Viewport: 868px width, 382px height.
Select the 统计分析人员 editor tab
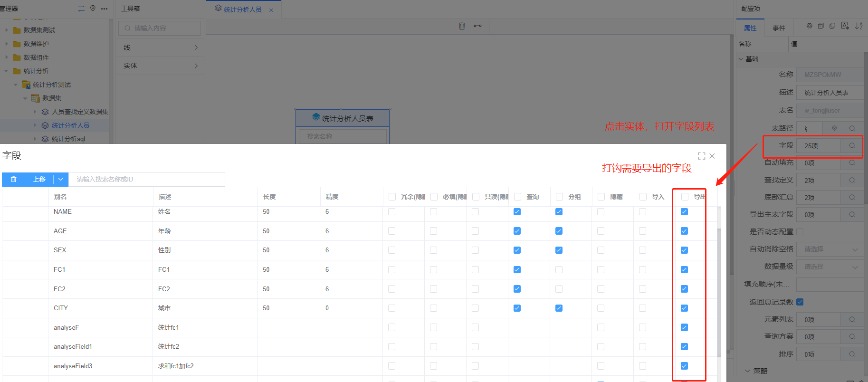(242, 10)
